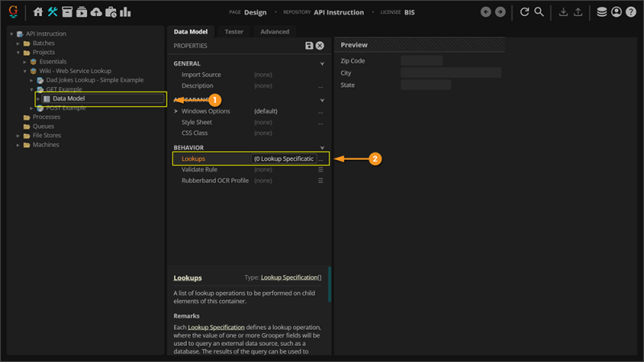
Task: Go to the Home page icon
Action: coord(38,12)
